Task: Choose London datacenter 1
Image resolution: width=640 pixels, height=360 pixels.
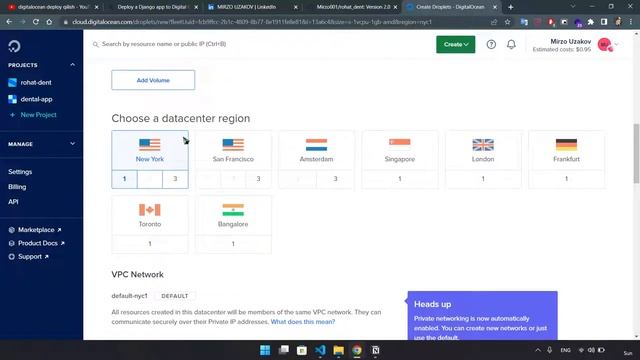Action: pyautogui.click(x=483, y=179)
